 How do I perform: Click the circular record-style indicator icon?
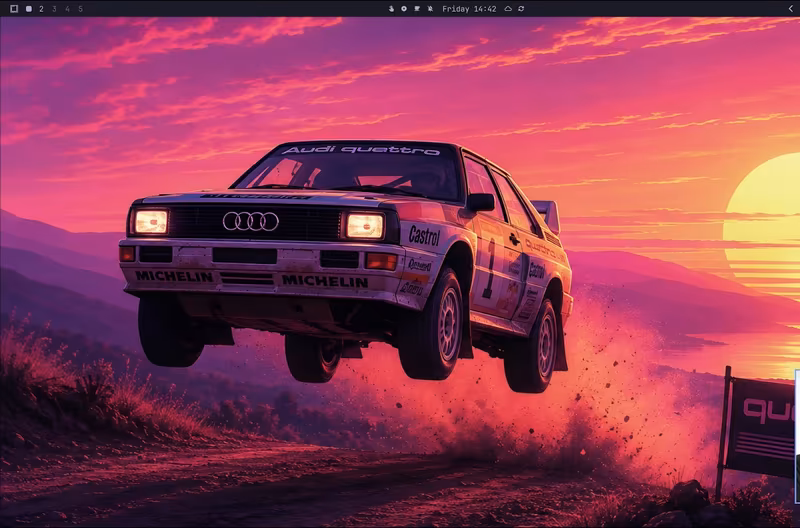pyautogui.click(x=404, y=9)
